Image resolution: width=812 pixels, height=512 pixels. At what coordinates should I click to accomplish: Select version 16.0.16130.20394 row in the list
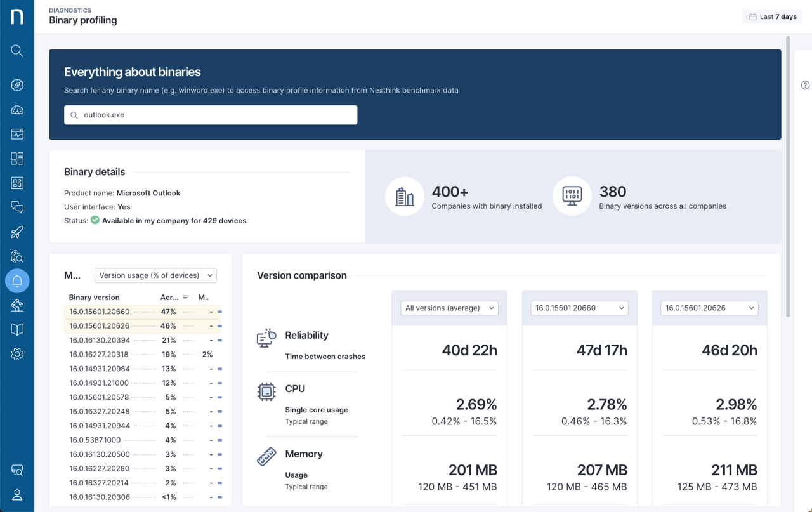99,340
